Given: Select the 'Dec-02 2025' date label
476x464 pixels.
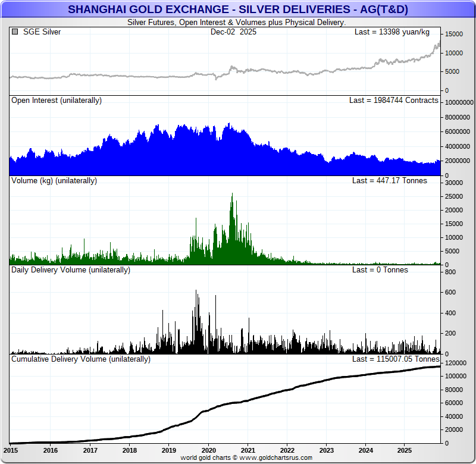Looking at the screenshot, I should click(233, 32).
